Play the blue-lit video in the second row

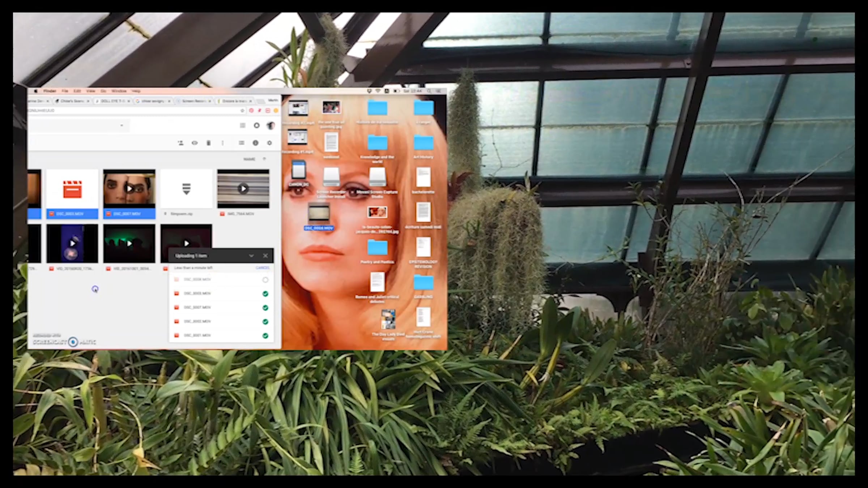[72, 243]
